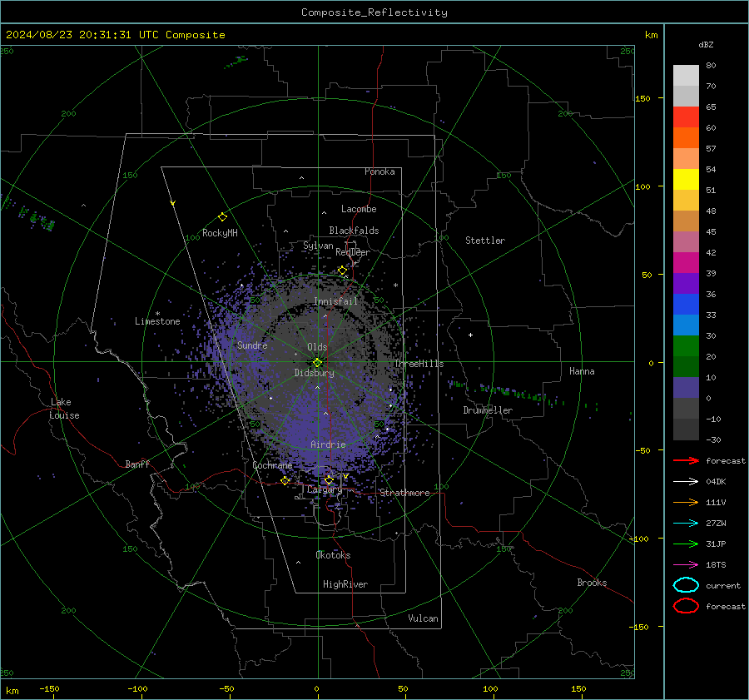Click the RedDeer city label
This screenshot has height=700, width=749.
click(x=353, y=252)
